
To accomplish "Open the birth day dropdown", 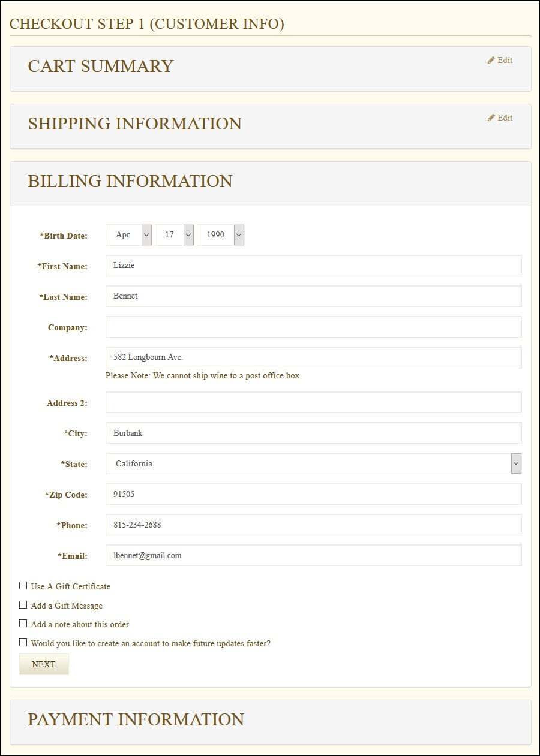I will pyautogui.click(x=175, y=235).
